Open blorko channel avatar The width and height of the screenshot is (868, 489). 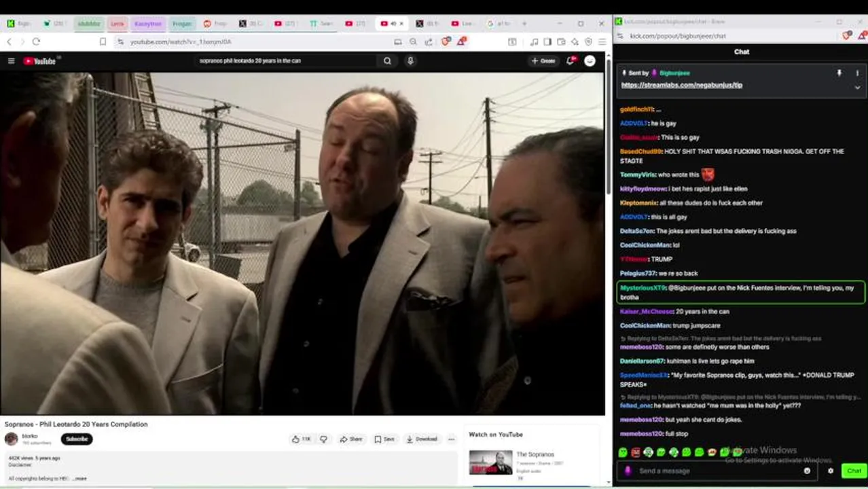(12, 439)
